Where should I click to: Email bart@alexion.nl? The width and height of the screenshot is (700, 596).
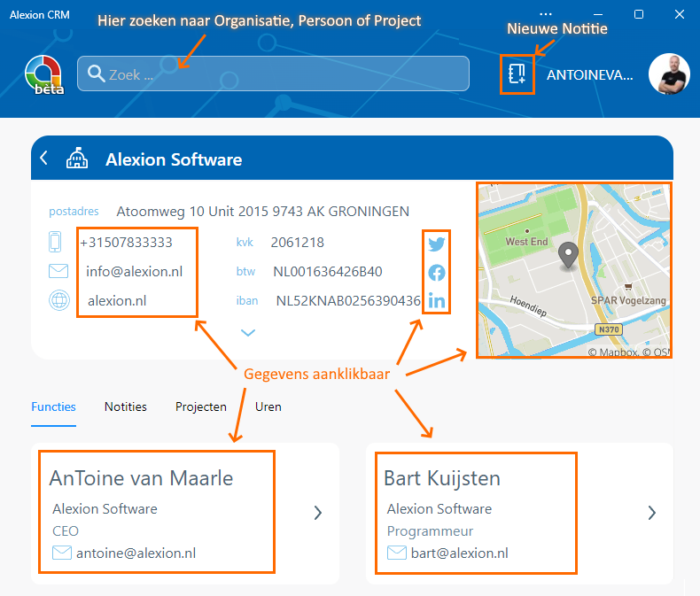tap(459, 553)
